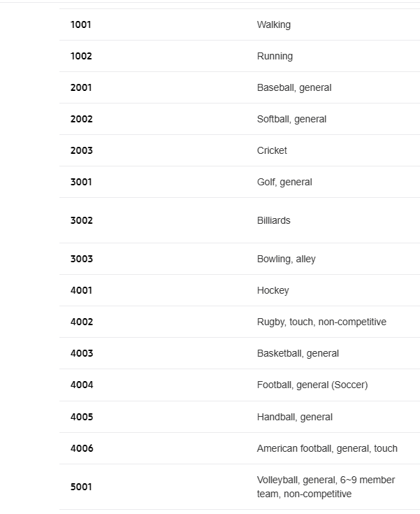
Task: Select the Running row label
Action: (275, 57)
